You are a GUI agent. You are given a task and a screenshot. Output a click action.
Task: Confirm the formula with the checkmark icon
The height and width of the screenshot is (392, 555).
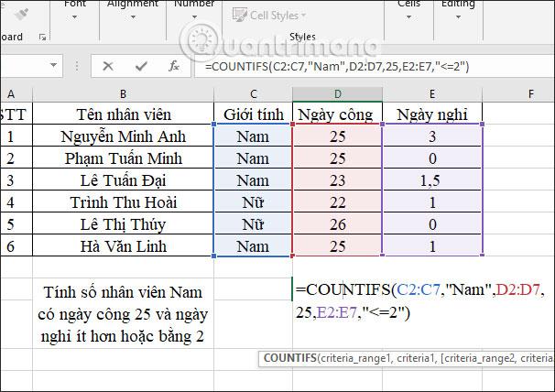coord(141,66)
